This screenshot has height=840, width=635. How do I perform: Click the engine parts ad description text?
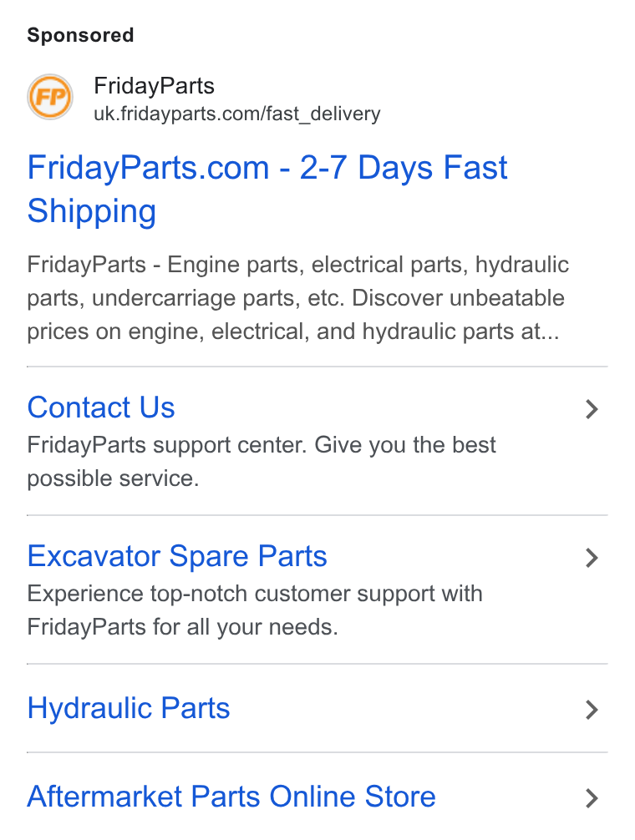click(298, 298)
